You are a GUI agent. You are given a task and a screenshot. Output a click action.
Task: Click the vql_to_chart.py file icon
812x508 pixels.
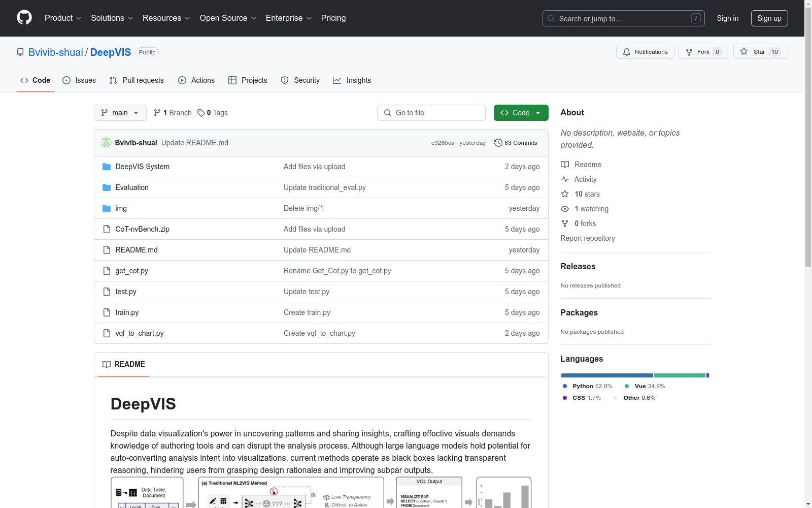click(107, 333)
